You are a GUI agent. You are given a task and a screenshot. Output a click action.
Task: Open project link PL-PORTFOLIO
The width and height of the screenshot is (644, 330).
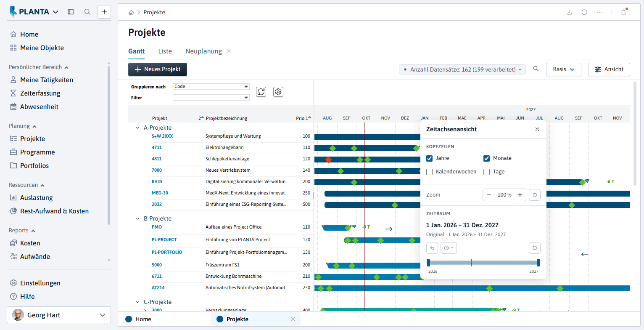(167, 252)
